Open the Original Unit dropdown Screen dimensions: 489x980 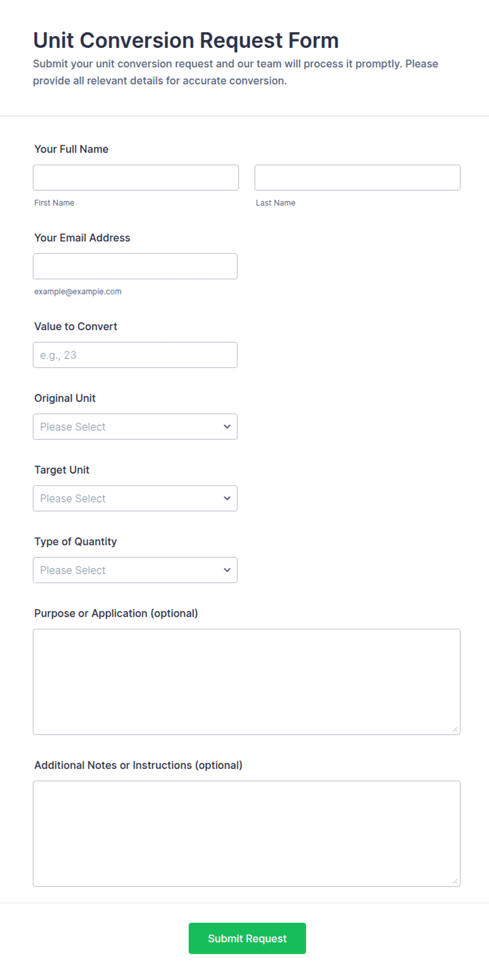(135, 427)
